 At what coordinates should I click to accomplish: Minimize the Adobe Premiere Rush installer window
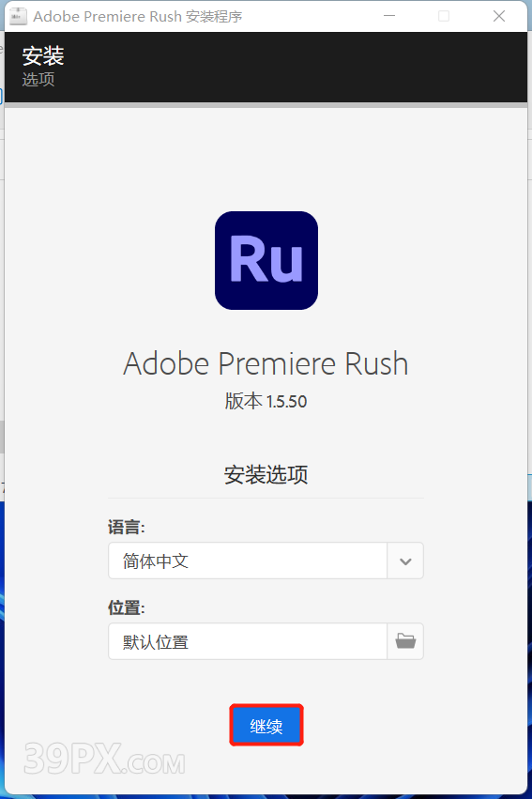[389, 16]
